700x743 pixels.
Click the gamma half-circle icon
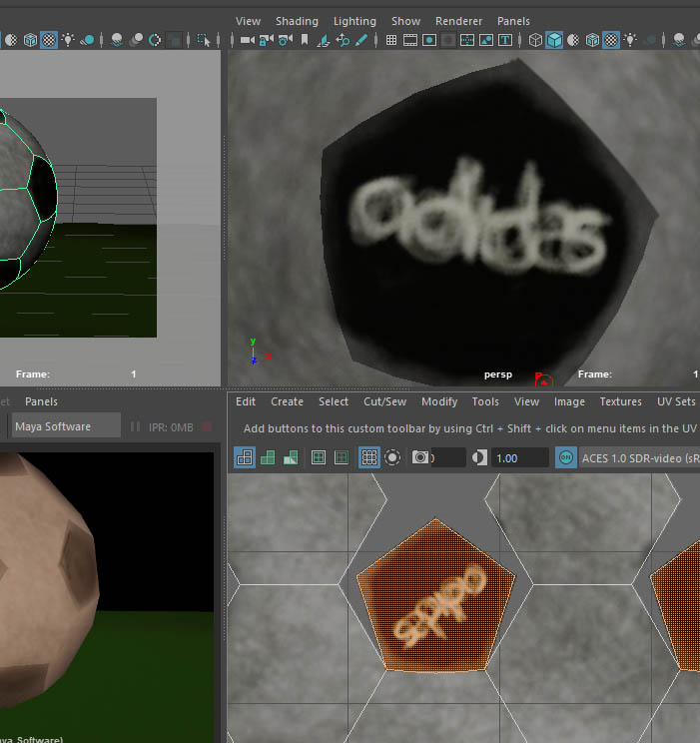pyautogui.click(x=479, y=457)
